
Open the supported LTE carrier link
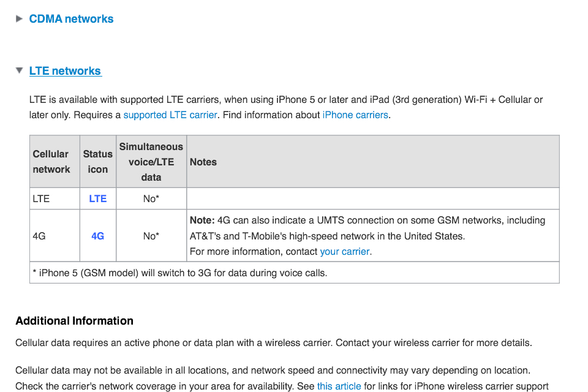tap(170, 115)
